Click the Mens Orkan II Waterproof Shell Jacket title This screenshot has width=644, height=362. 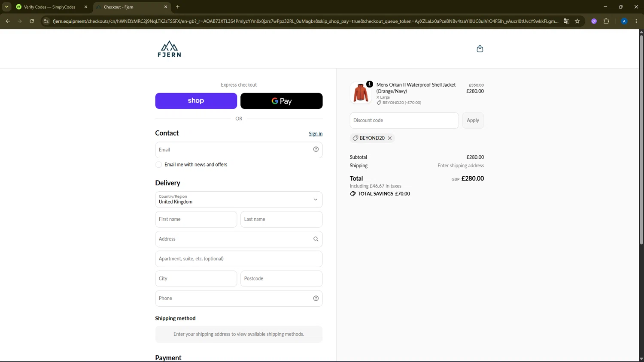coord(416,88)
